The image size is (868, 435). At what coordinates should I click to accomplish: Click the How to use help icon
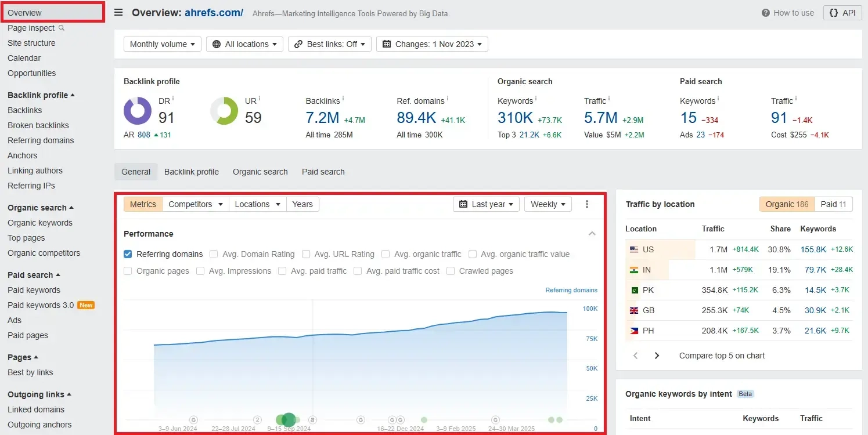tap(766, 13)
